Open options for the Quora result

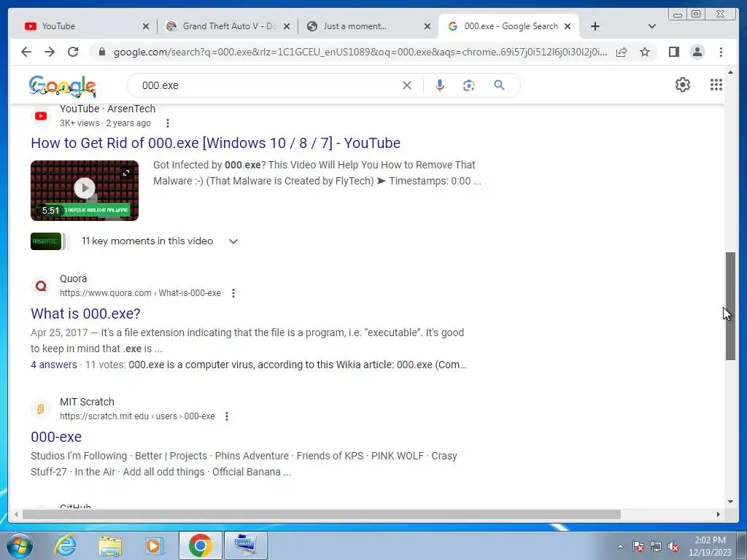pyautogui.click(x=233, y=293)
